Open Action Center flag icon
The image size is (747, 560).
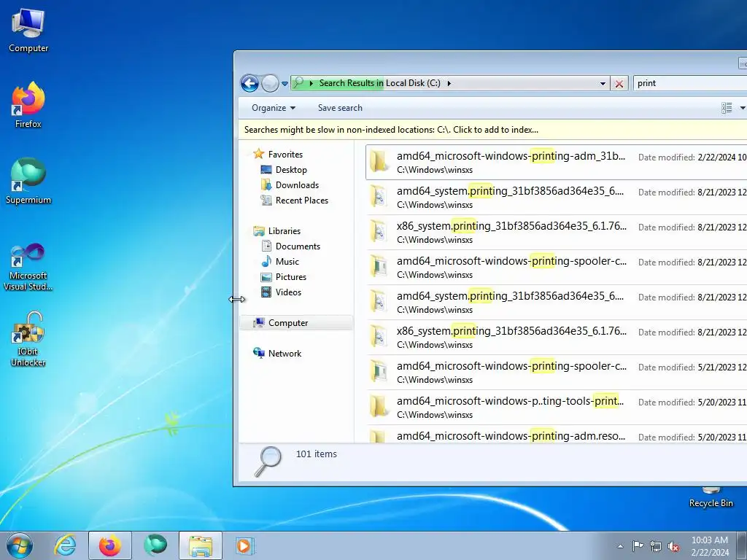coord(638,546)
